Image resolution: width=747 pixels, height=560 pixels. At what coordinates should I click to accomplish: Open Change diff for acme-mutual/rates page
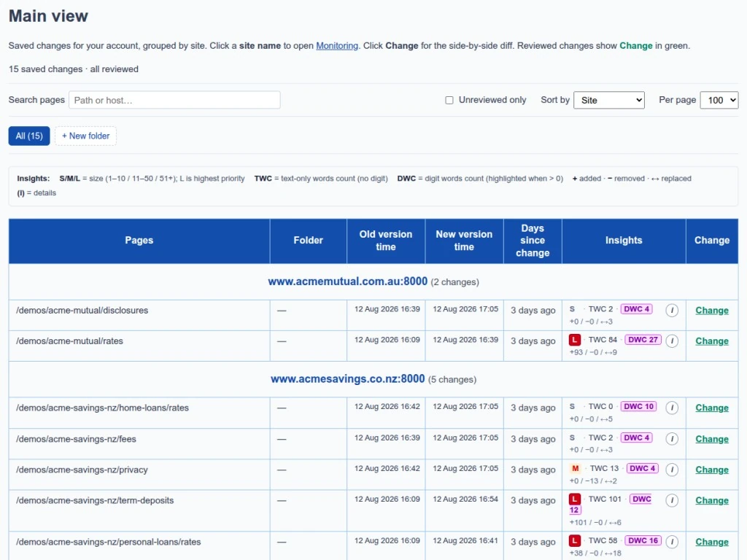click(x=712, y=341)
